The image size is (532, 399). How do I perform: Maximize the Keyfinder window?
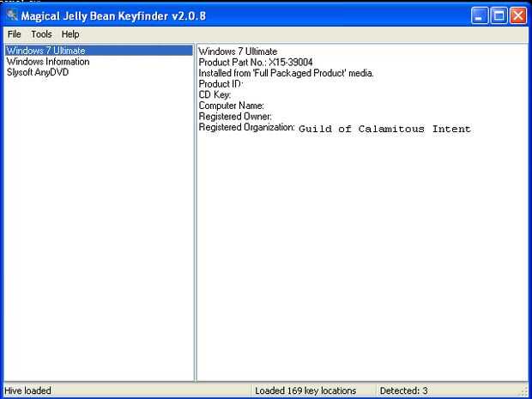pos(499,15)
